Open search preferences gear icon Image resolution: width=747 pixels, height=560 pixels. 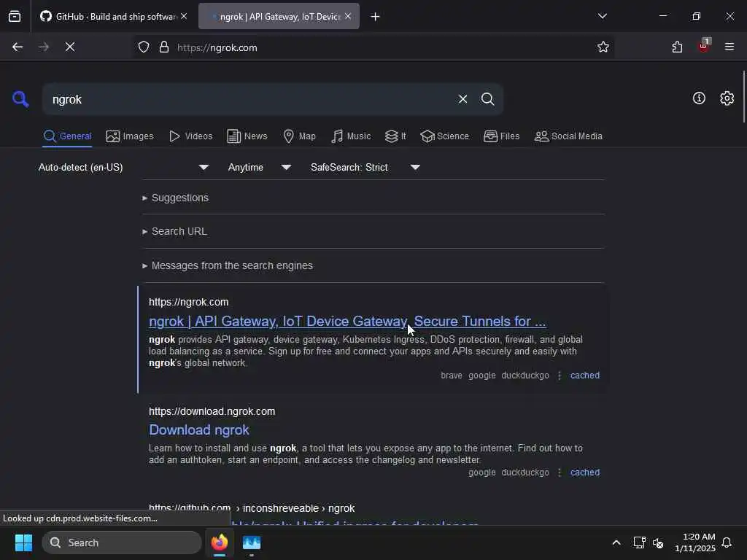[x=727, y=98]
